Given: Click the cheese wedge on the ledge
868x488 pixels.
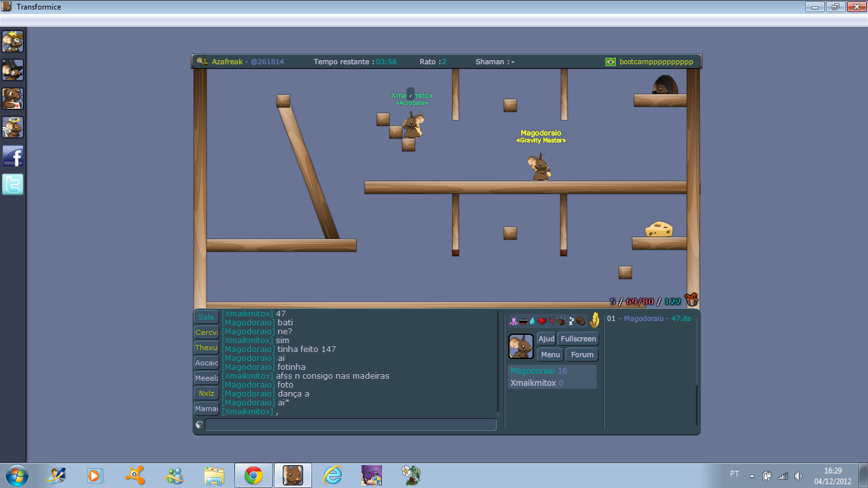Looking at the screenshot, I should pos(659,229).
